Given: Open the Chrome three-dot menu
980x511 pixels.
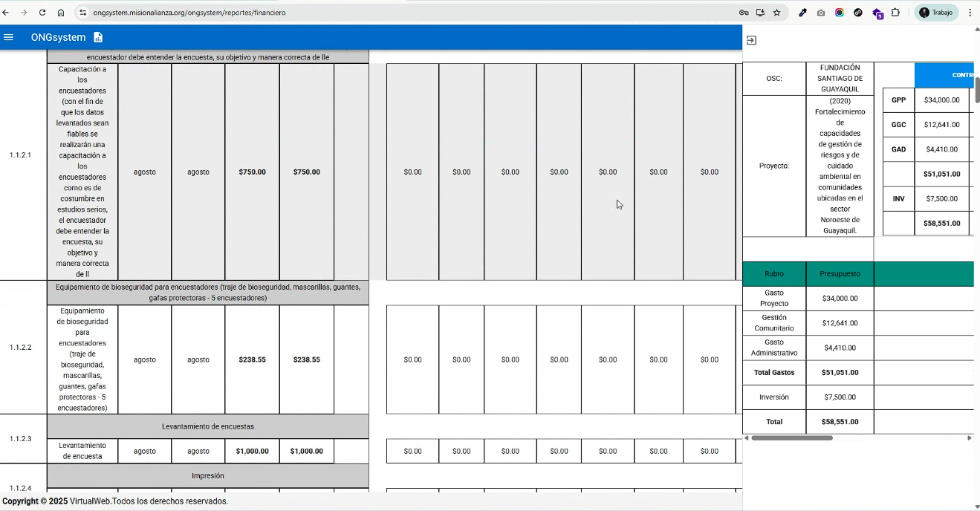Looking at the screenshot, I should [970, 13].
